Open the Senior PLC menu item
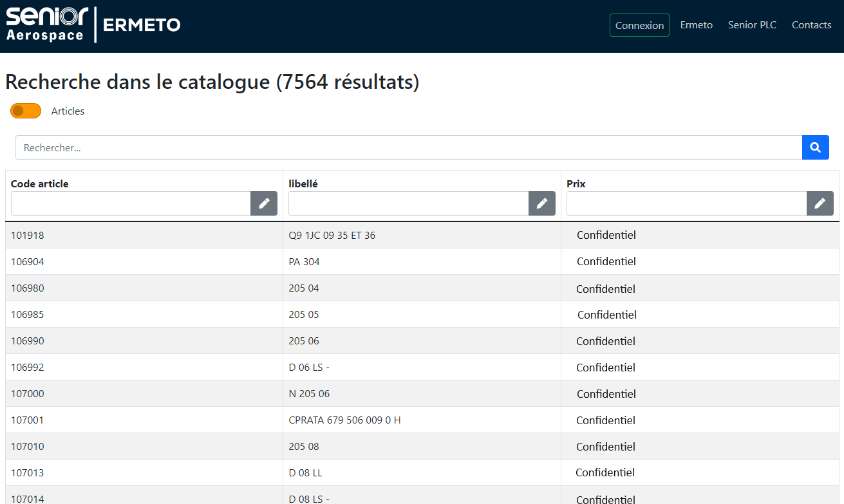This screenshot has height=504, width=844. [752, 25]
